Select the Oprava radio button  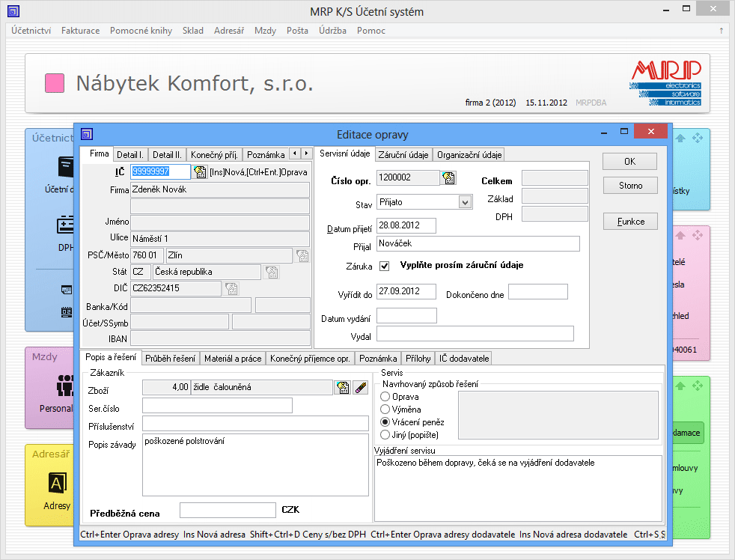385,397
